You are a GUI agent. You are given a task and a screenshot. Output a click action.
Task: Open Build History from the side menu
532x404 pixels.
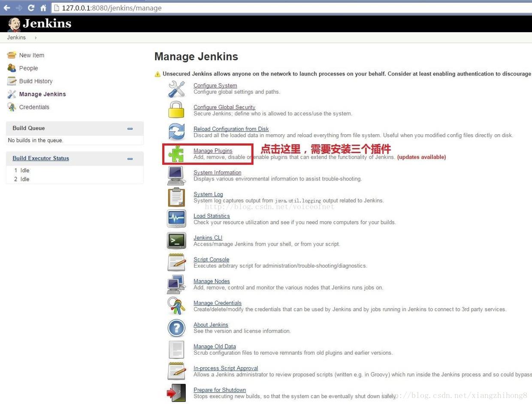tap(36, 81)
